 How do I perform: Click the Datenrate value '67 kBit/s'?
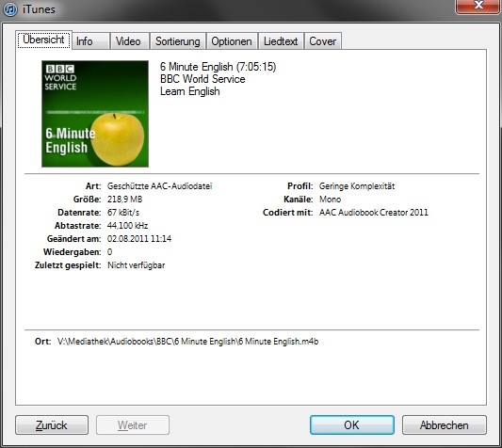[123, 212]
